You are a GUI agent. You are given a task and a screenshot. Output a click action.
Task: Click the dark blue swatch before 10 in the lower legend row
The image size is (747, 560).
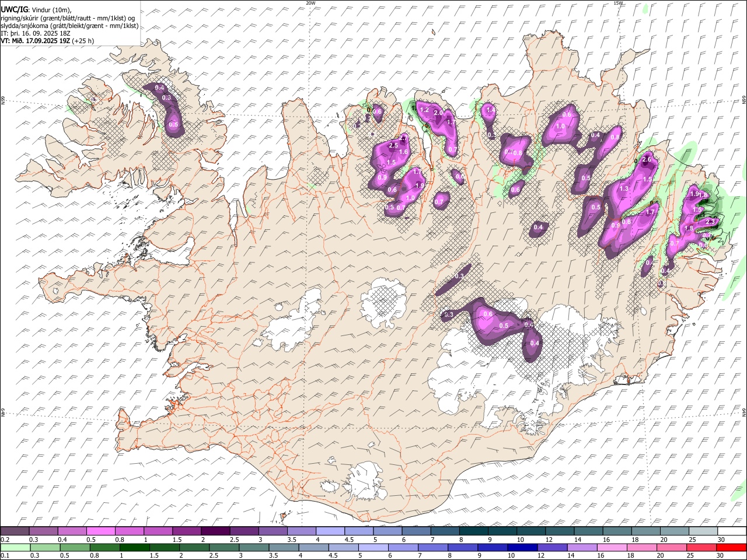[521, 548]
